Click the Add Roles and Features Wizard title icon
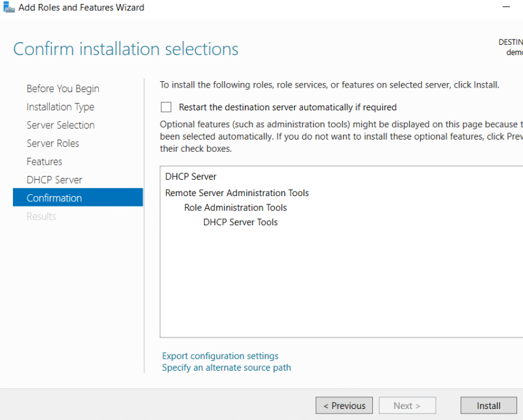 (x=8, y=8)
